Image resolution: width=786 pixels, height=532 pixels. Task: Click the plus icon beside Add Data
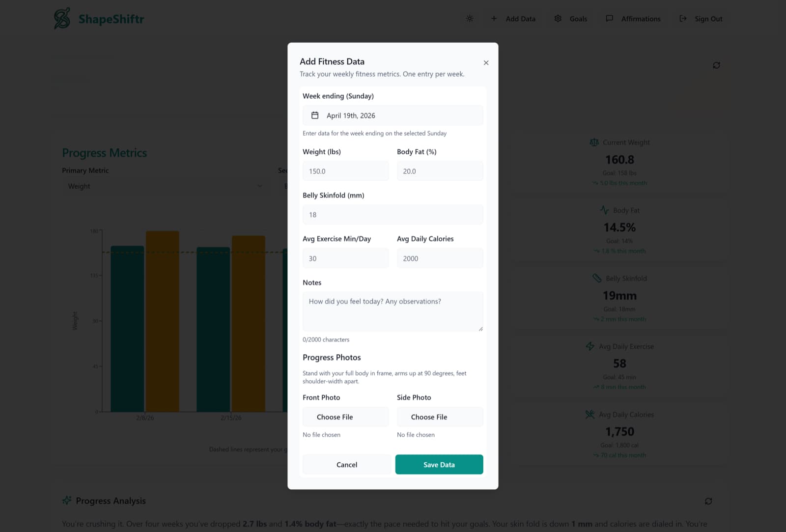pyautogui.click(x=494, y=19)
